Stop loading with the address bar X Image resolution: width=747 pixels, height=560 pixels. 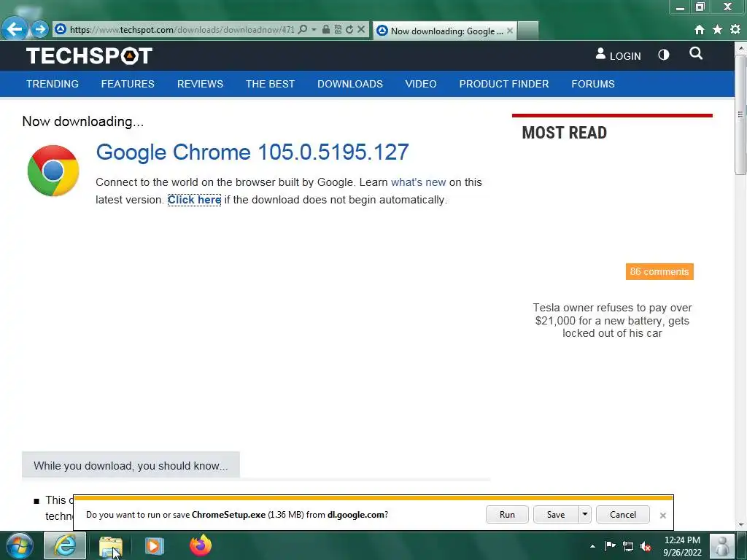pyautogui.click(x=361, y=29)
